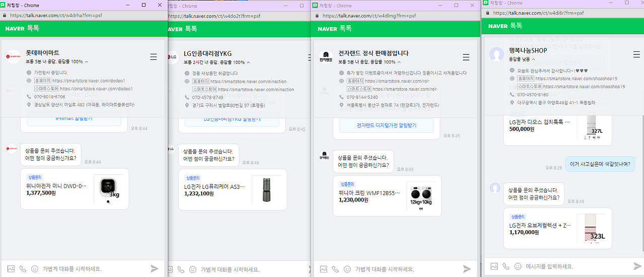
Task: Open emoji picker in 롯데하이마트 chat
Action: 35,269
